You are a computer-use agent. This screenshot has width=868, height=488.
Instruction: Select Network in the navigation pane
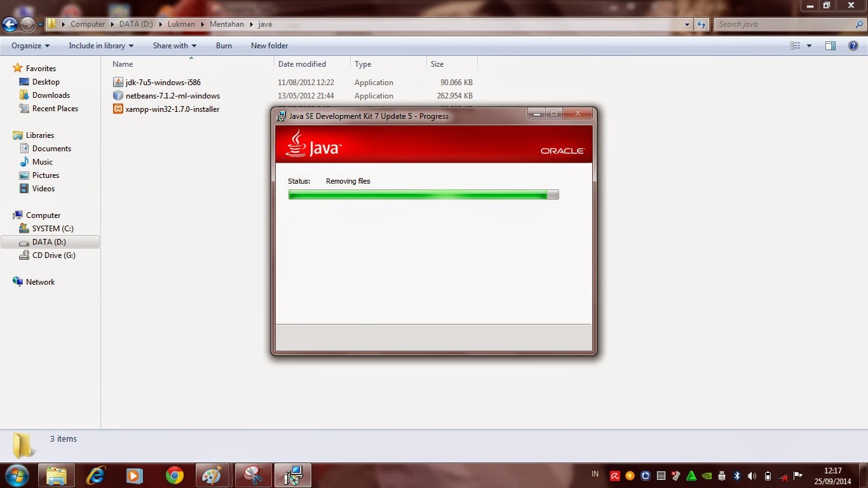point(40,282)
